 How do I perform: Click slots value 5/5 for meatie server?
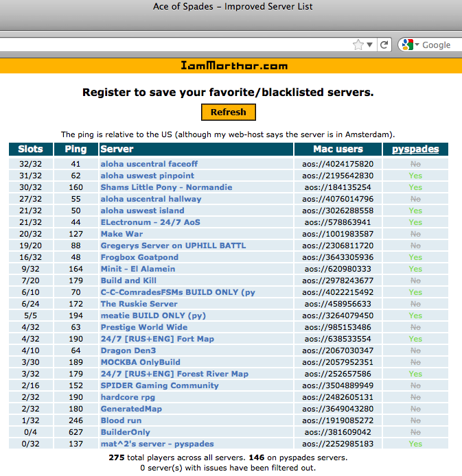click(30, 316)
